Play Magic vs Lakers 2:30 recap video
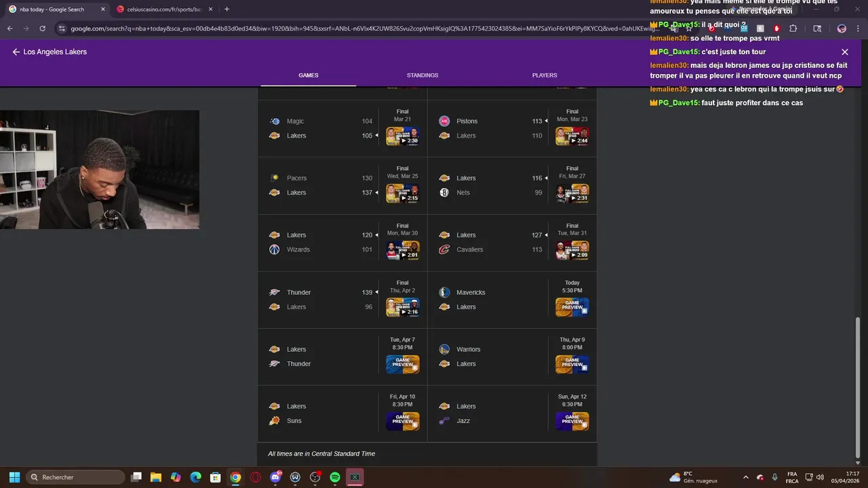This screenshot has width=868, height=488. click(403, 136)
